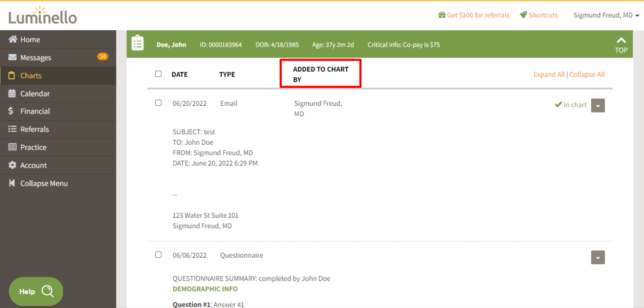The height and width of the screenshot is (308, 644).
Task: Open Calendar in the sidebar menu
Action: click(x=58, y=93)
